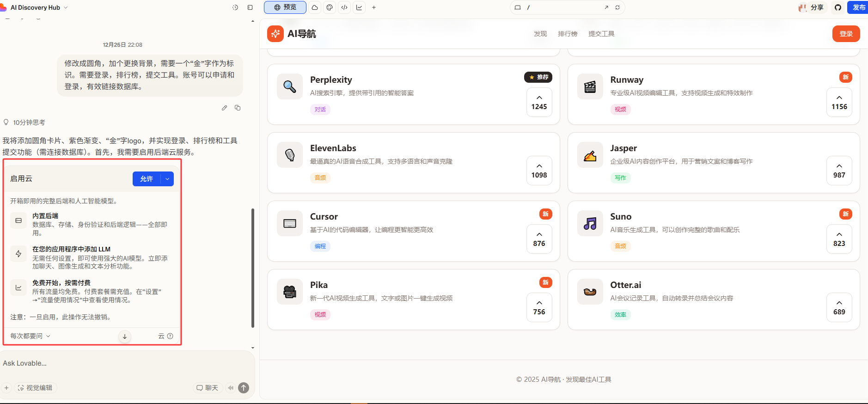The width and height of the screenshot is (868, 404).
Task: Open the GitHub icon
Action: [838, 7]
